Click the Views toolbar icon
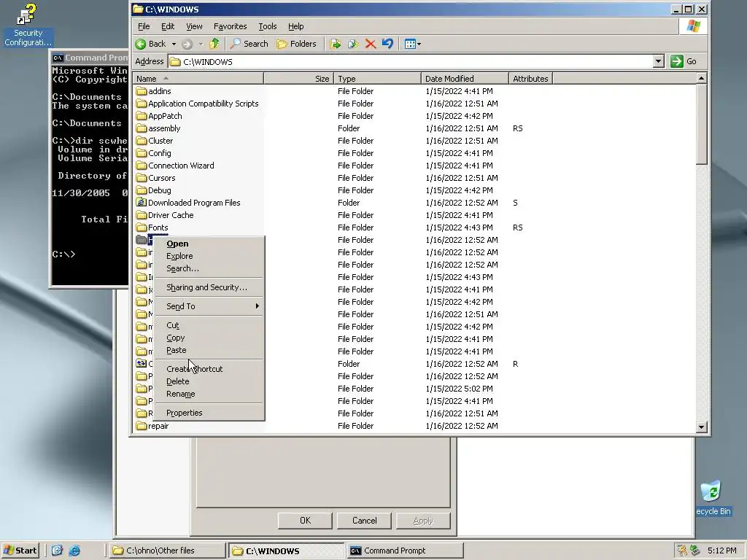Viewport: 747px width, 560px height. pos(410,44)
